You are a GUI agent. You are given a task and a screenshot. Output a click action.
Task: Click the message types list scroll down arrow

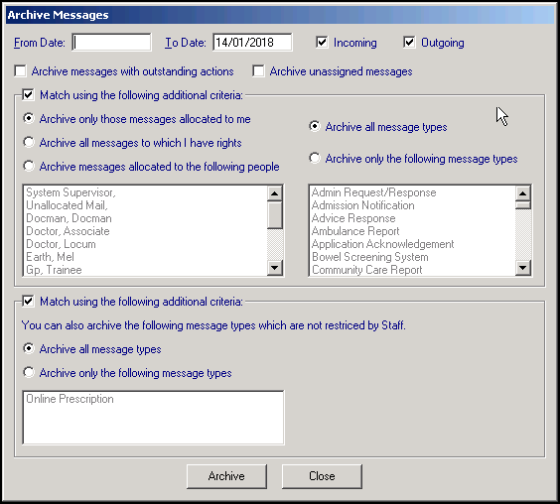point(523,267)
